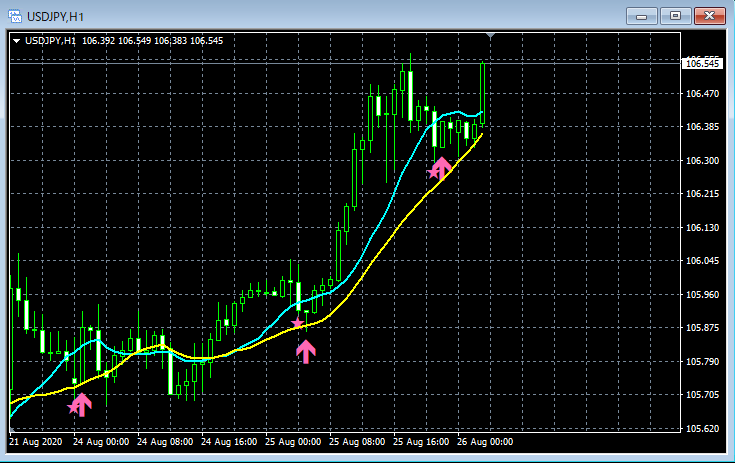Click the 26 Aug 00:00 time axis label
This screenshot has height=463, width=735.
pos(485,442)
